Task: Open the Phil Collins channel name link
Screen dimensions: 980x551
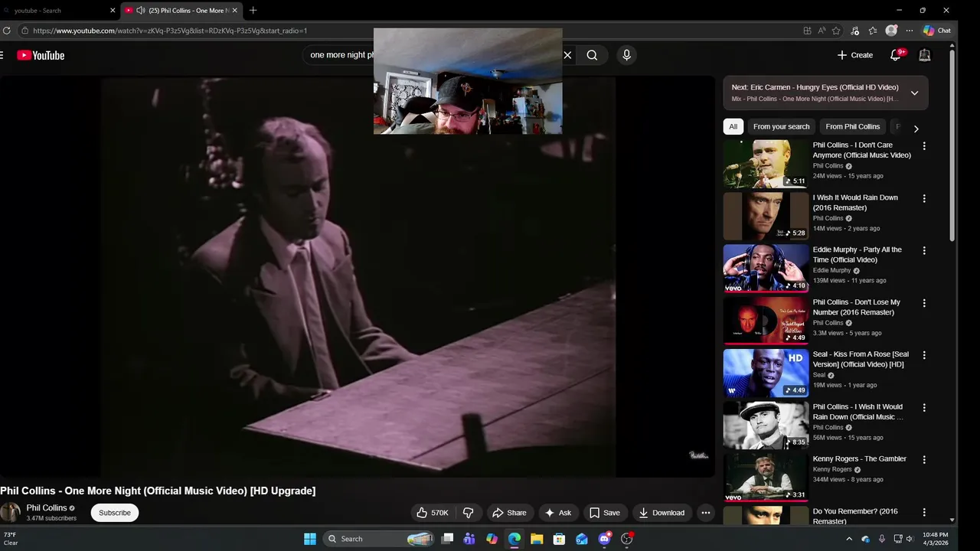Action: (47, 508)
